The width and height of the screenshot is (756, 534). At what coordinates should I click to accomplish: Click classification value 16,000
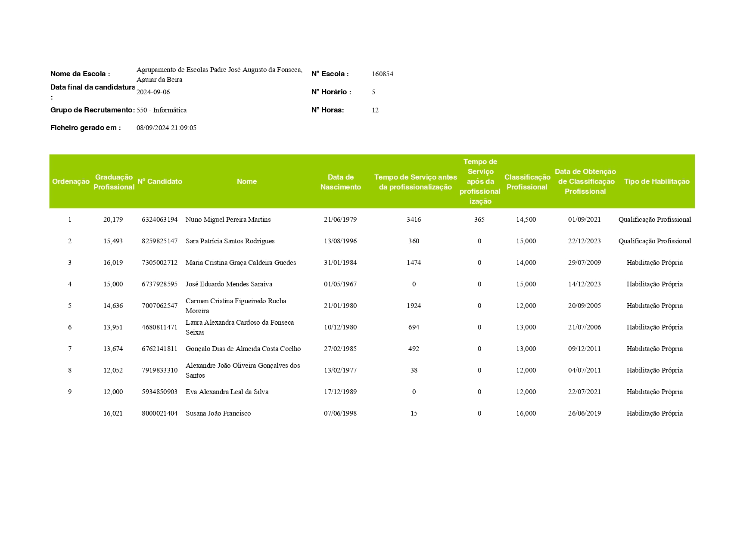pyautogui.click(x=526, y=413)
